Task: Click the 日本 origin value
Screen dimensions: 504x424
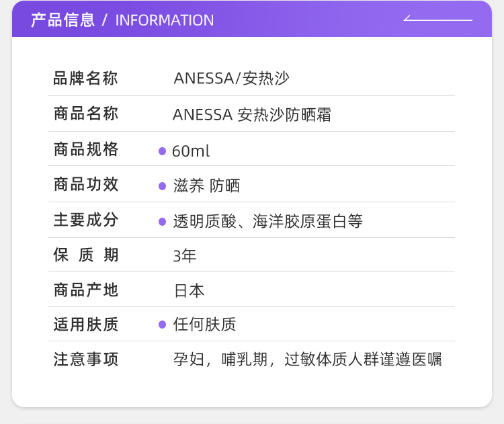Action: click(x=189, y=291)
